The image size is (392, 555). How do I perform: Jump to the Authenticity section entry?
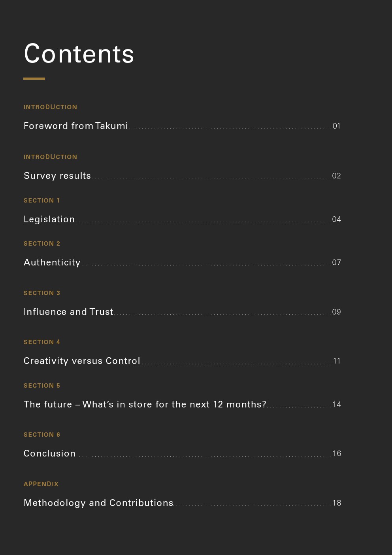(52, 262)
